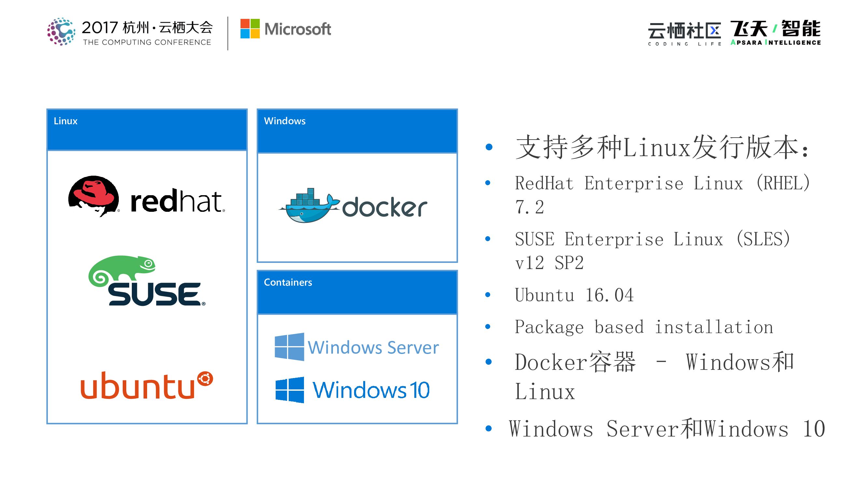Click the Red Hat logo

[145, 197]
